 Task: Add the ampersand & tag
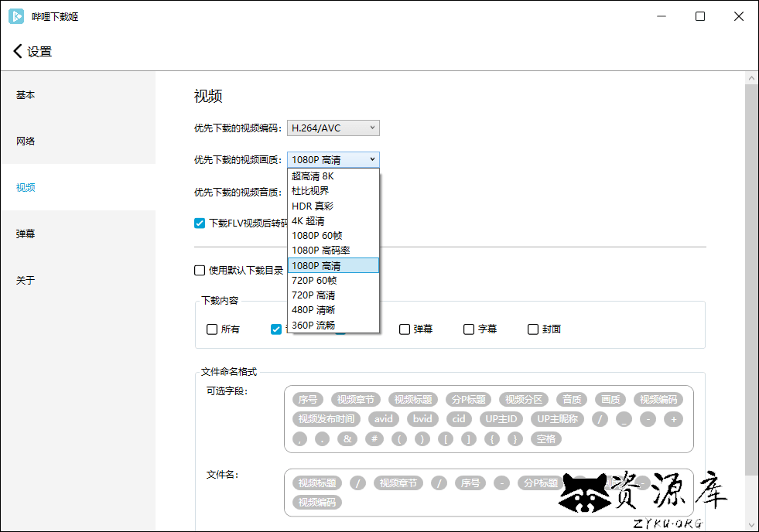pos(347,439)
